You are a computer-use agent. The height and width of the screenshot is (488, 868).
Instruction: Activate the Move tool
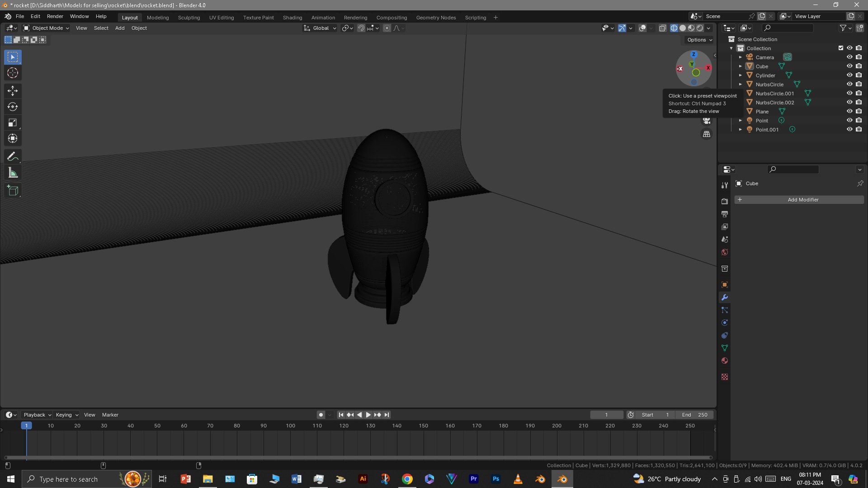tap(13, 91)
